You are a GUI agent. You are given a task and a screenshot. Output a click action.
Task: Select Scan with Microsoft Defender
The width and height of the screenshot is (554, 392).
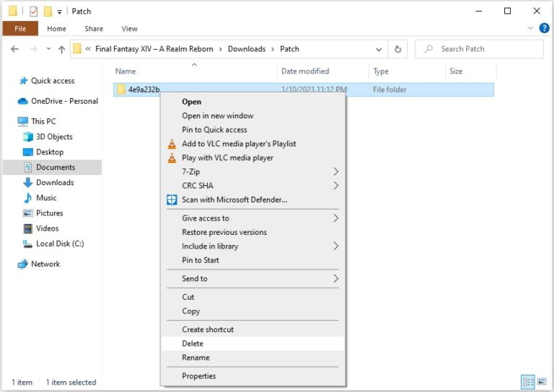(234, 200)
